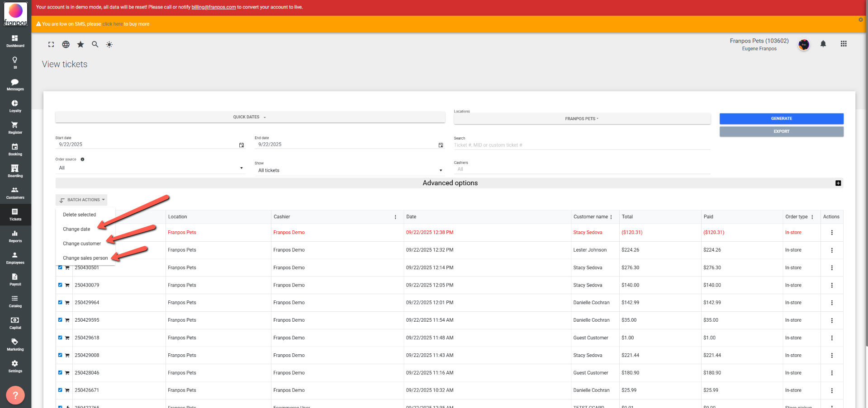Image resolution: width=868 pixels, height=408 pixels.
Task: Click the Export button
Action: pyautogui.click(x=781, y=131)
